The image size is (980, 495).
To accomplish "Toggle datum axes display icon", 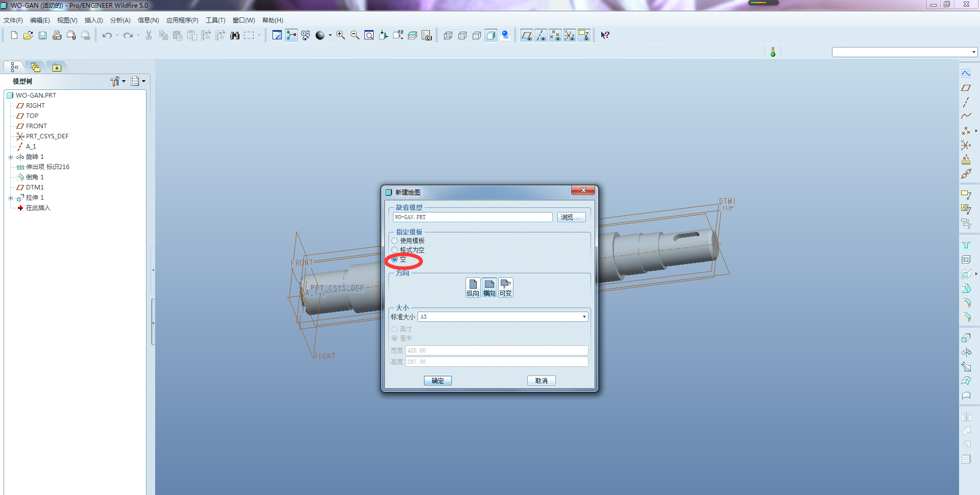I will click(x=541, y=35).
